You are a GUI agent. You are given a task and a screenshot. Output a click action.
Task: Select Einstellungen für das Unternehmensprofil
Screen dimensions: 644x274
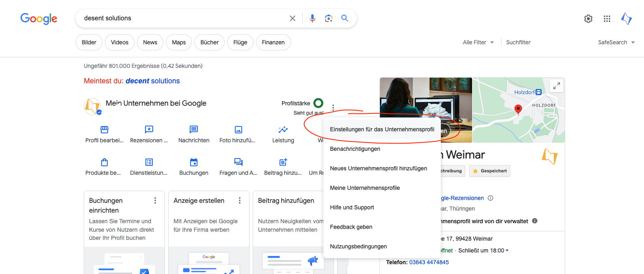tap(382, 129)
